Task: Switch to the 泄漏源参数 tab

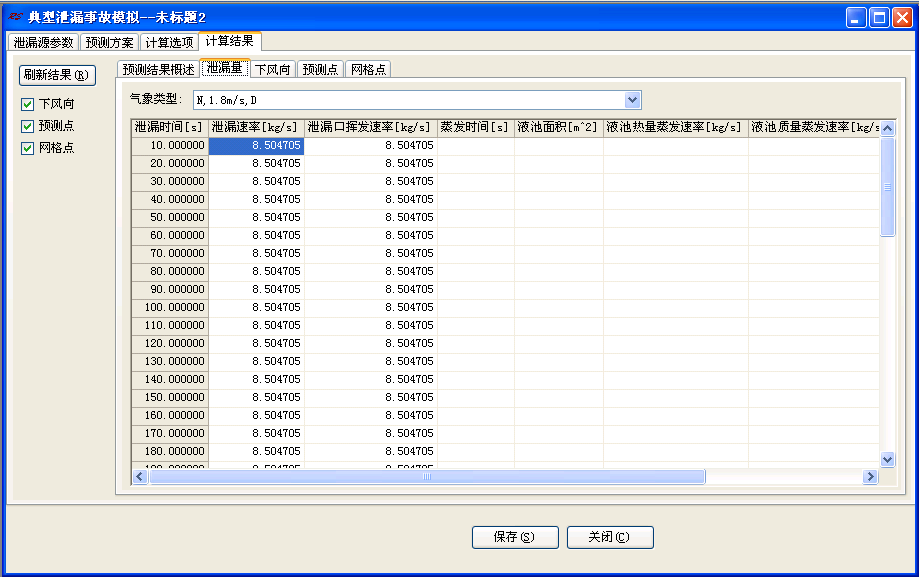Action: 43,42
